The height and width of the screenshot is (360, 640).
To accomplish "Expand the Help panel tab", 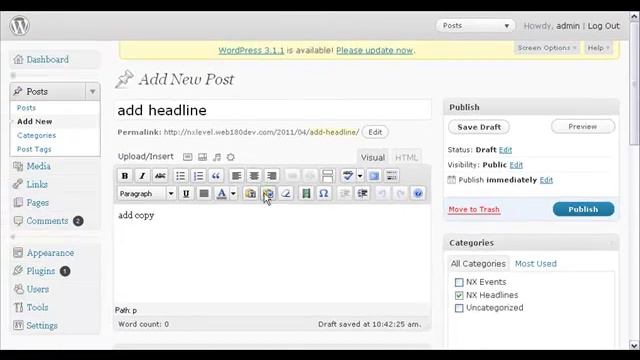I will pyautogui.click(x=598, y=48).
